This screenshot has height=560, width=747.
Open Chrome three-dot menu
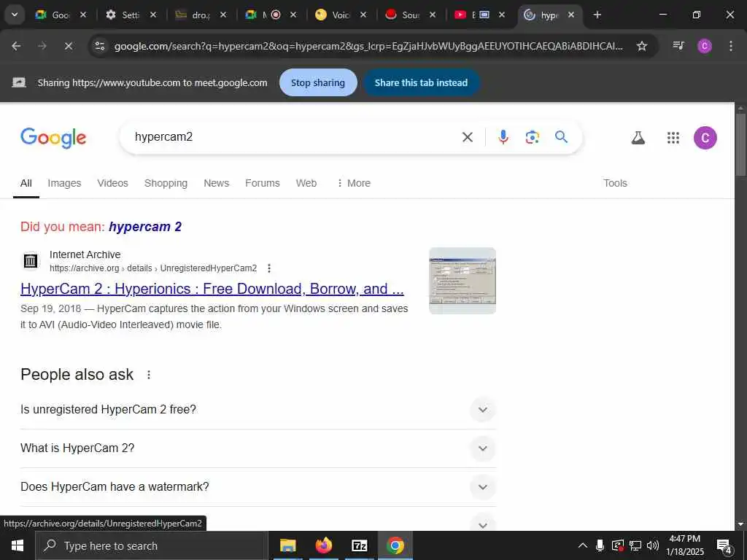tap(731, 46)
